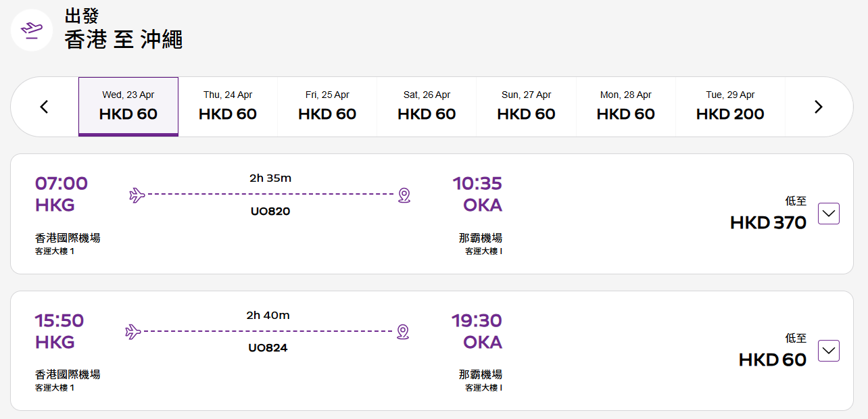
Task: Click the HKD 60 price for UO824
Action: (x=772, y=360)
